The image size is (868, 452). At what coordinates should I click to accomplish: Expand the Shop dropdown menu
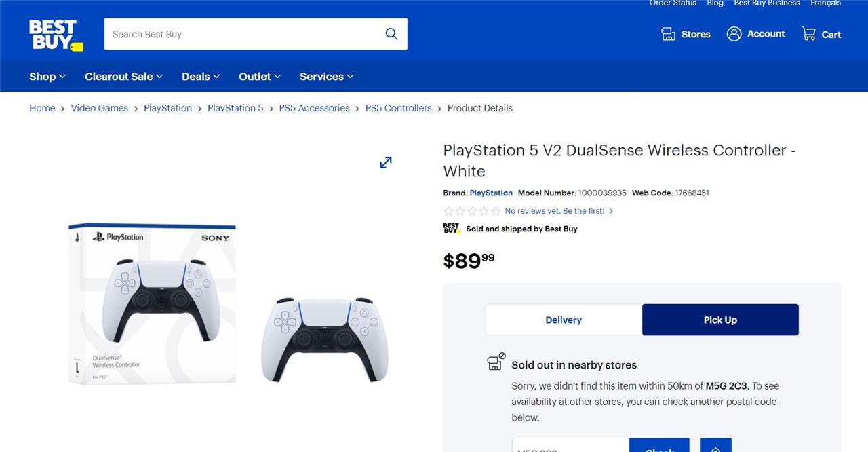(47, 77)
